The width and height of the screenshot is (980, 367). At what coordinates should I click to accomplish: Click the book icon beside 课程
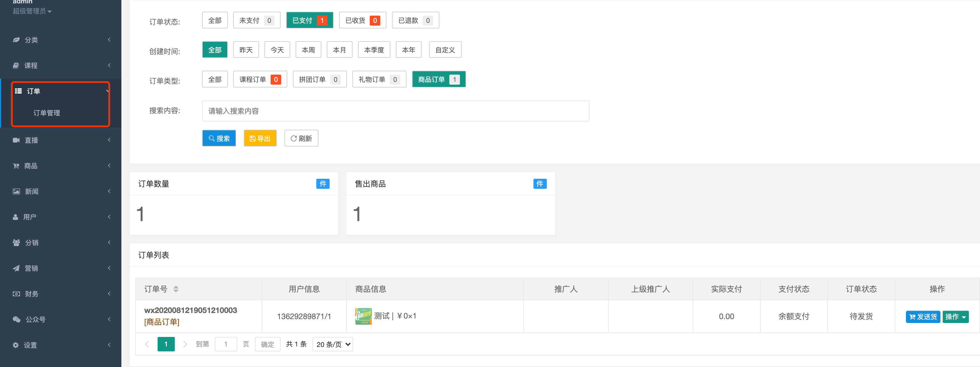(x=16, y=65)
